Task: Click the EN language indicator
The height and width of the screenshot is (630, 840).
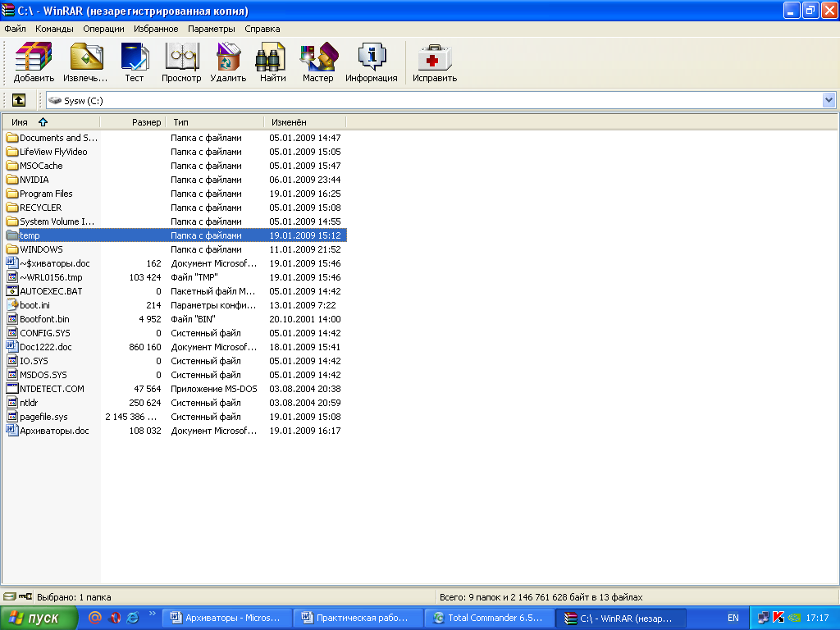Action: click(733, 618)
